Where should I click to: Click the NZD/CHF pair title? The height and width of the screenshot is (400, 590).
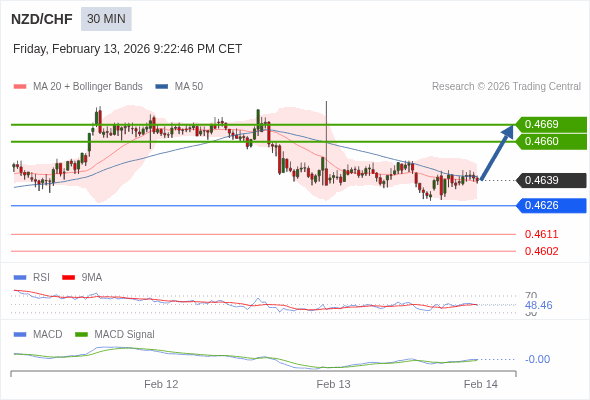pos(42,19)
